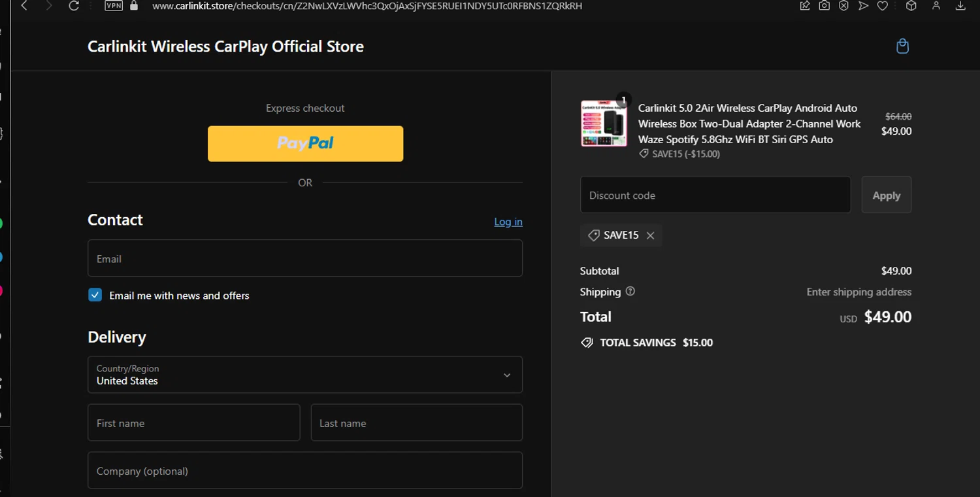Reload the checkout page
Screen dimensions: 980x497
click(x=74, y=6)
